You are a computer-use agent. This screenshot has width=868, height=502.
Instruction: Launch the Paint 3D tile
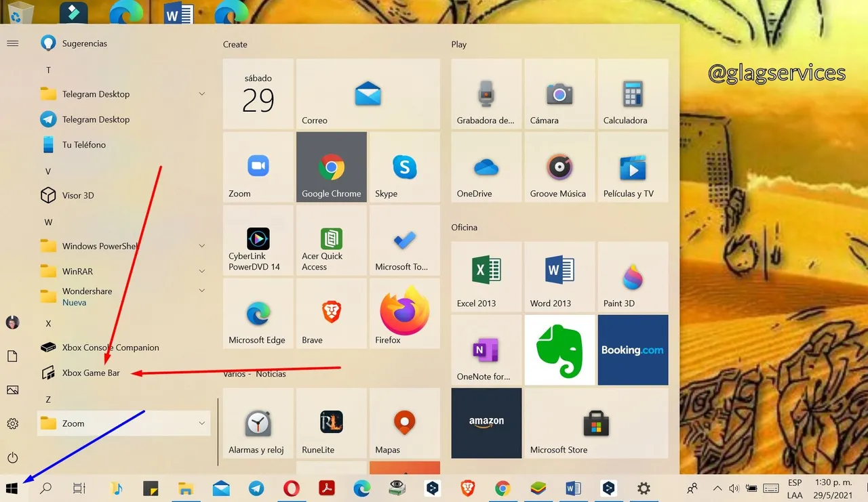[x=633, y=277]
